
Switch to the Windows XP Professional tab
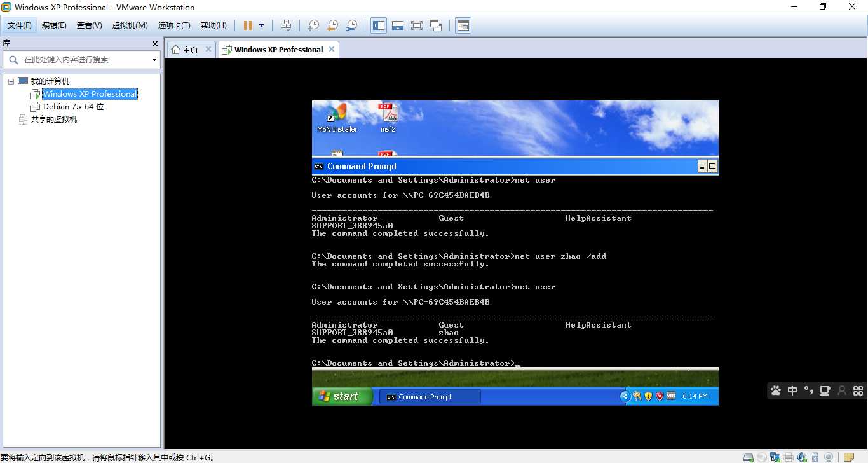[x=278, y=50]
